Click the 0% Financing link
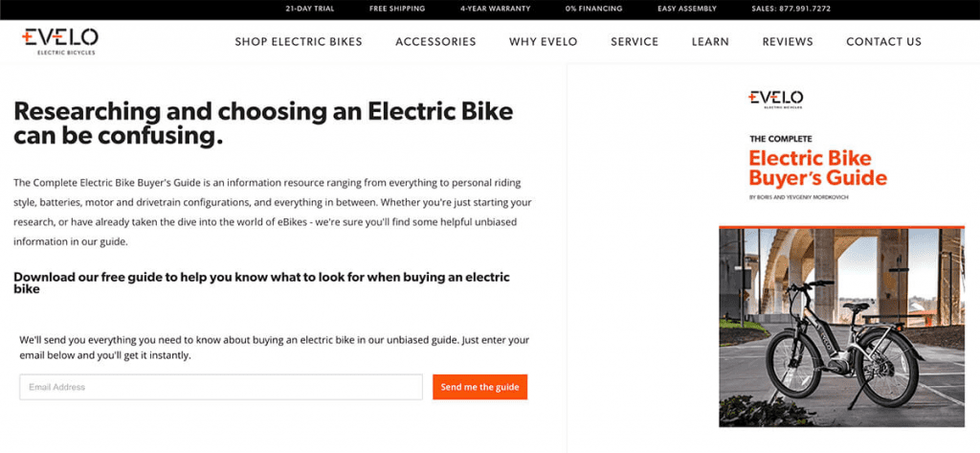Image resolution: width=980 pixels, height=453 pixels. (593, 9)
